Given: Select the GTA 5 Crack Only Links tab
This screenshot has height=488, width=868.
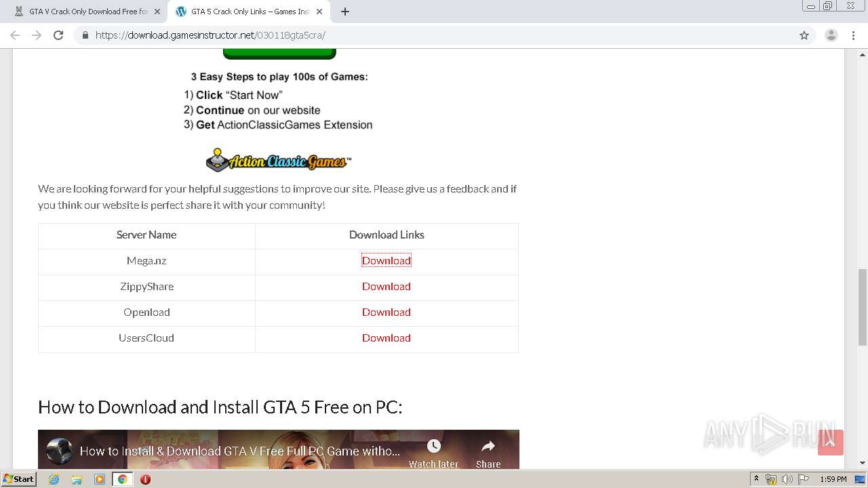Looking at the screenshot, I should 250,12.
